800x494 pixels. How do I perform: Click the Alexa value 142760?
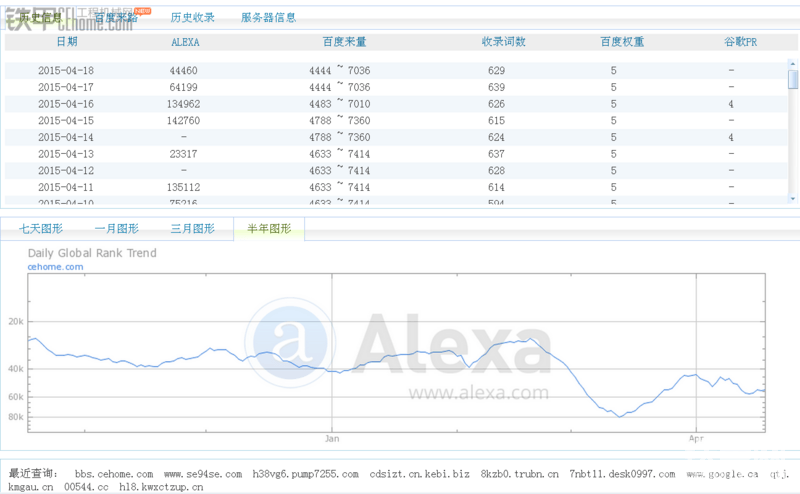click(x=184, y=120)
